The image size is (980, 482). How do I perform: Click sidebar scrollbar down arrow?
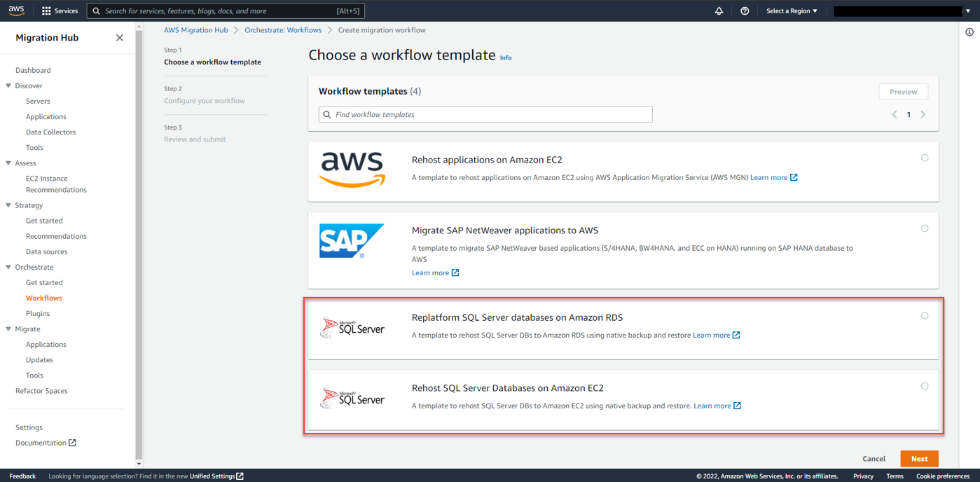pyautogui.click(x=139, y=464)
